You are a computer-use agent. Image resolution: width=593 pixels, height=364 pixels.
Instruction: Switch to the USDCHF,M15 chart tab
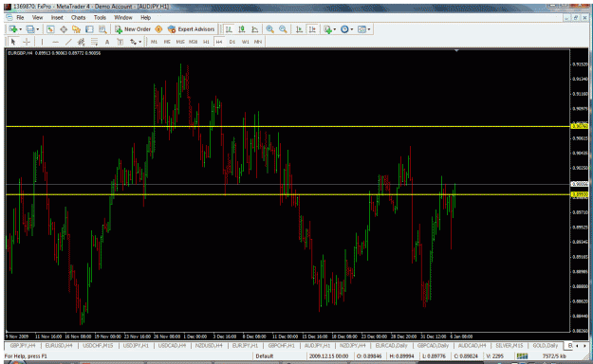tap(98, 346)
